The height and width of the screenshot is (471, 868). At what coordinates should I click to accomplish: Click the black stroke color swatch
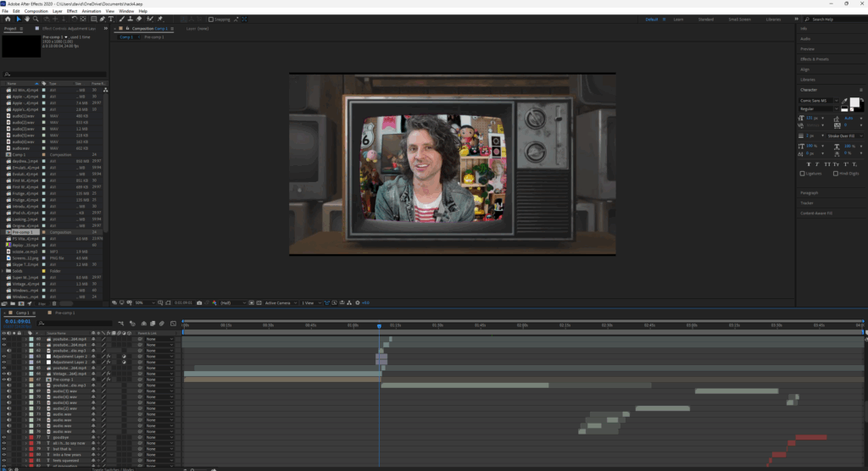point(860,109)
